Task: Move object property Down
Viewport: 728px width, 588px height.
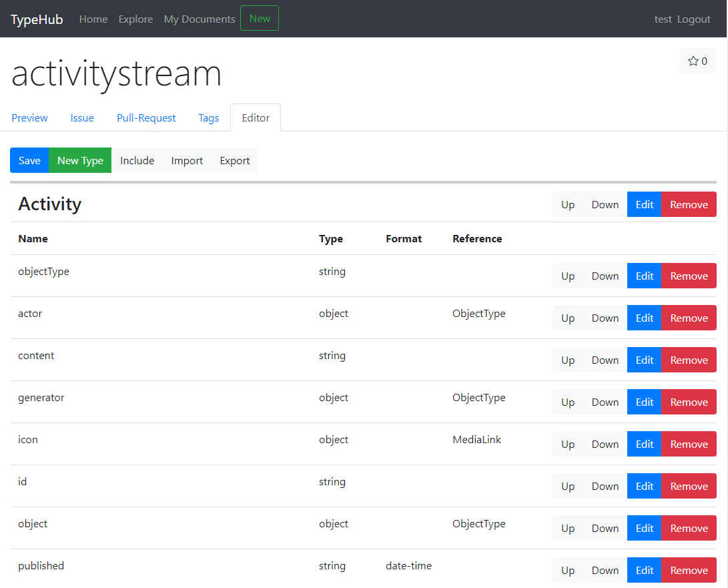Action: tap(605, 528)
